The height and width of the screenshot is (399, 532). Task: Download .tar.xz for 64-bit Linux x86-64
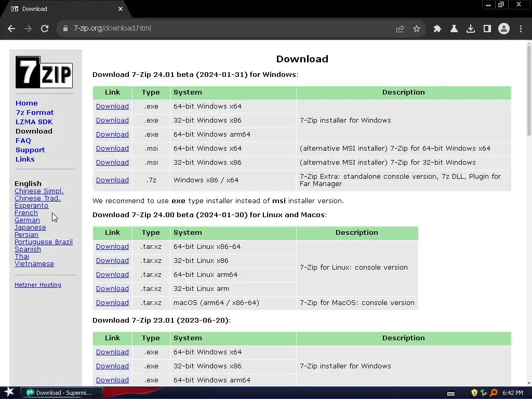tap(112, 247)
